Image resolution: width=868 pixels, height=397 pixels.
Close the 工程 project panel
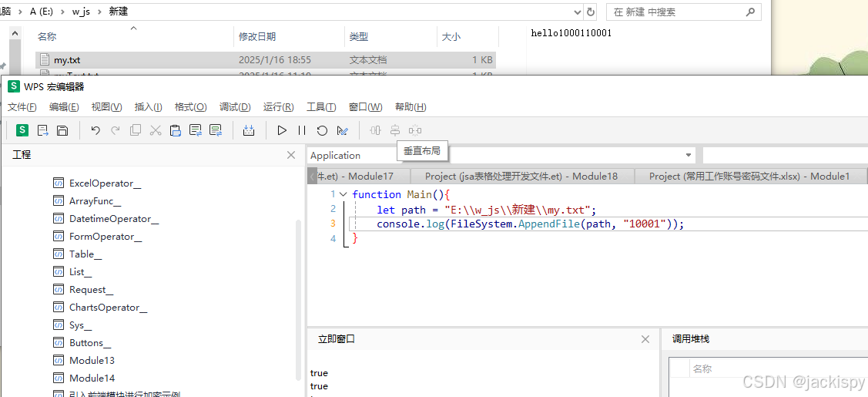(291, 155)
